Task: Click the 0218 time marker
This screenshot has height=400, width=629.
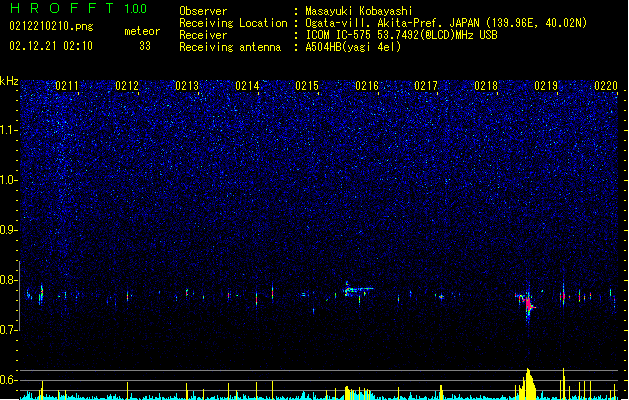Action: pyautogui.click(x=486, y=86)
